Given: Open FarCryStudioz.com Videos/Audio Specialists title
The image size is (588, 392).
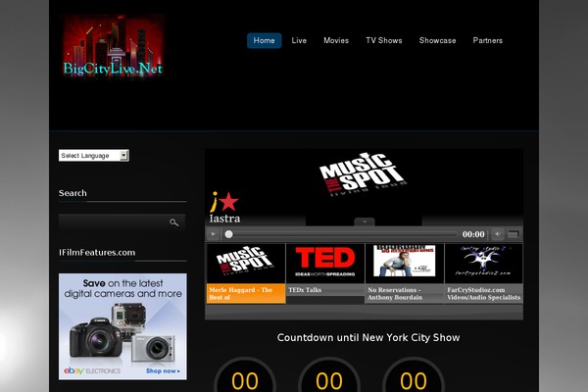Looking at the screenshot, I should pyautogui.click(x=484, y=294).
